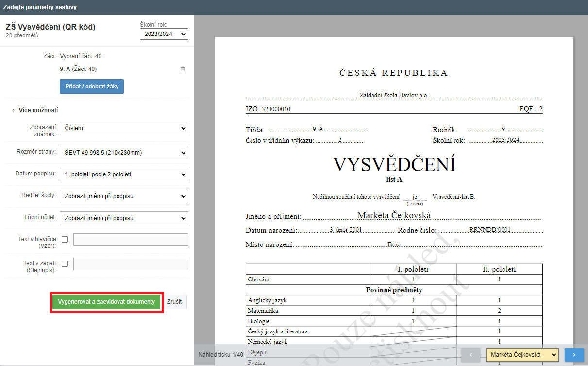Click the list A subtitle in preview
This screenshot has width=588, height=366.
pos(394,179)
